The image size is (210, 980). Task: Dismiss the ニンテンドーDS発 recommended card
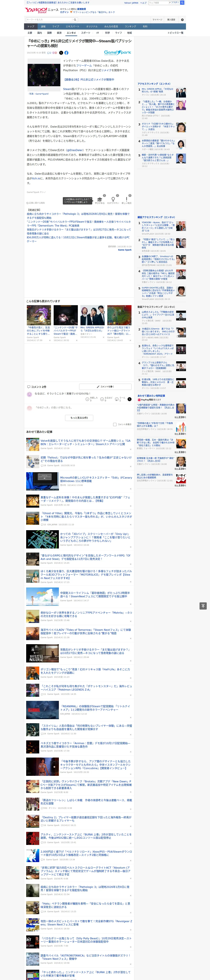77,341
